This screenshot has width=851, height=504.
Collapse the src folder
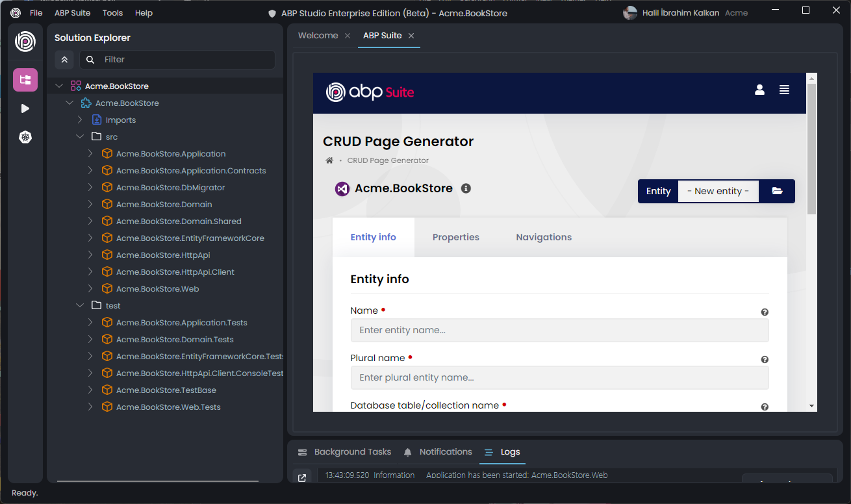(80, 137)
